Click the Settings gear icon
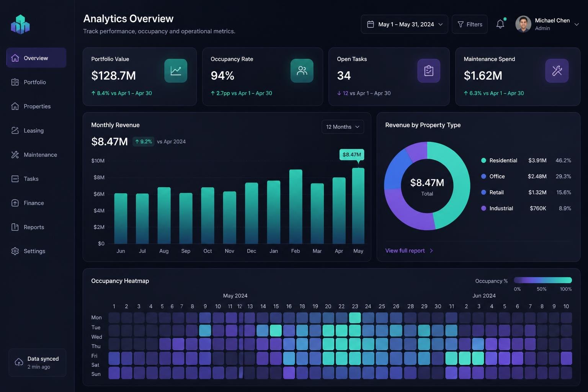 15,251
